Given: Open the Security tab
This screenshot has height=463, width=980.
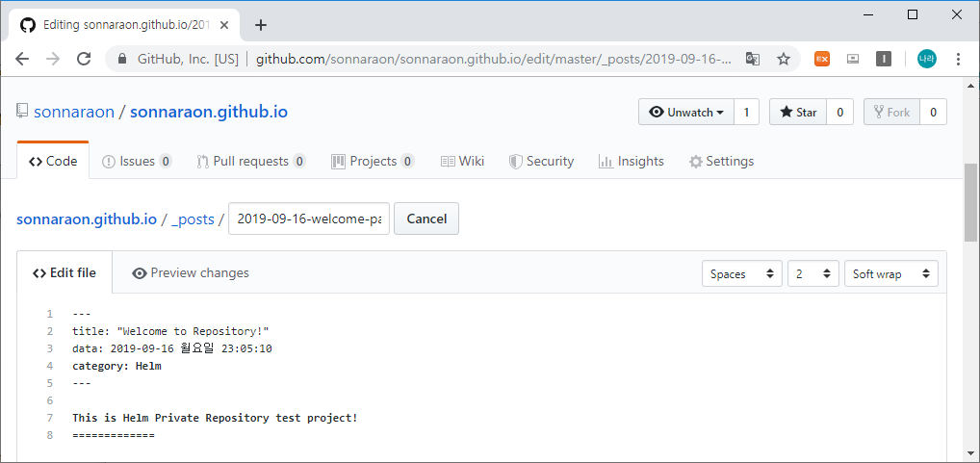Looking at the screenshot, I should (x=541, y=161).
